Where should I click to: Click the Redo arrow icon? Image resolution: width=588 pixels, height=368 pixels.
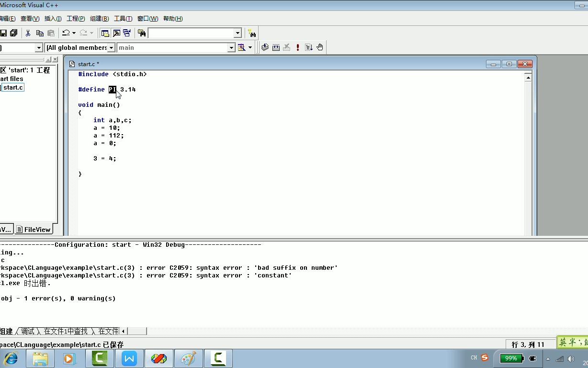[83, 33]
